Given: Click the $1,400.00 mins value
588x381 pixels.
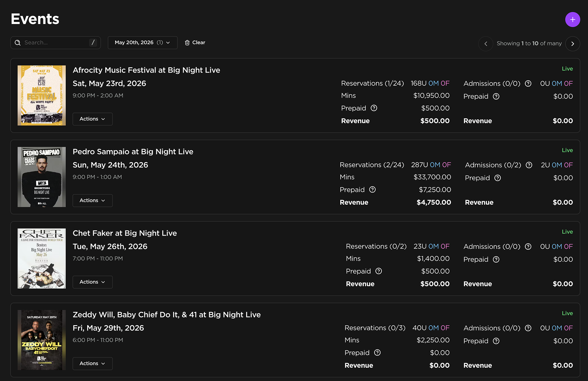Looking at the screenshot, I should click(433, 258).
